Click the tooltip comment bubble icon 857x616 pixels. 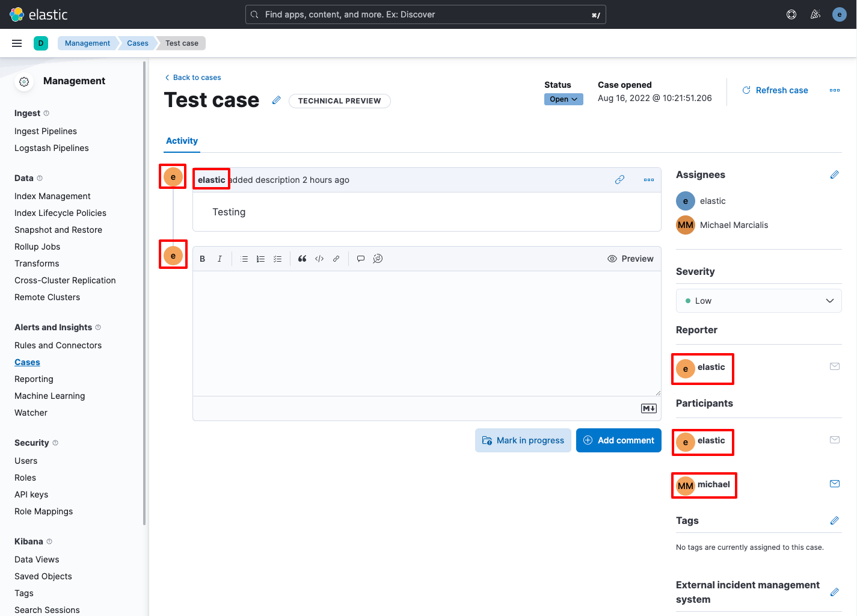click(x=361, y=259)
